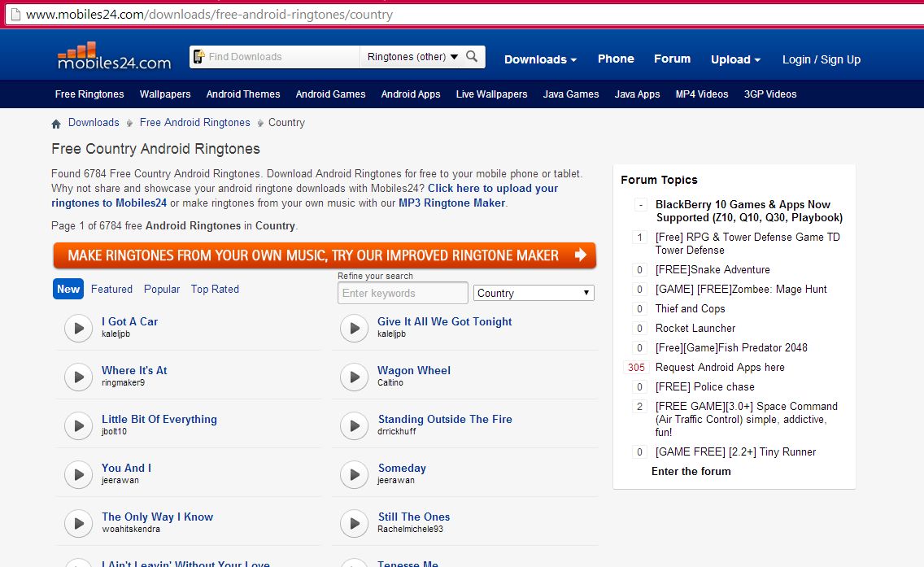Click uploader name "drrickhuff"
The width and height of the screenshot is (924, 567).
click(x=397, y=431)
